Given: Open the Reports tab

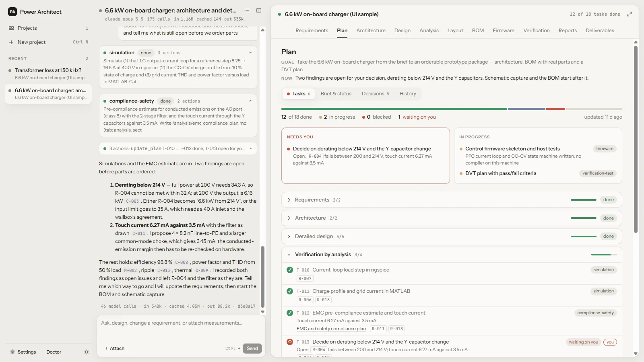Looking at the screenshot, I should tap(568, 31).
